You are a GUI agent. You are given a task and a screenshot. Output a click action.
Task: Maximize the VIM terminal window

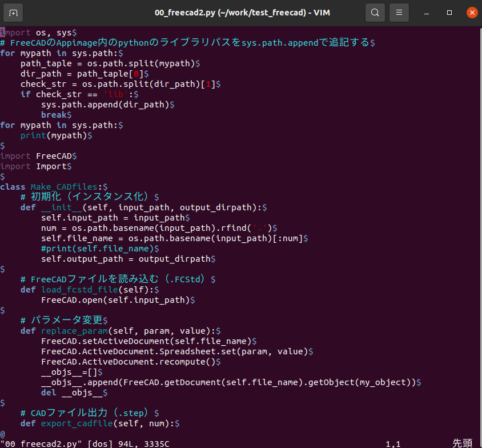[449, 13]
